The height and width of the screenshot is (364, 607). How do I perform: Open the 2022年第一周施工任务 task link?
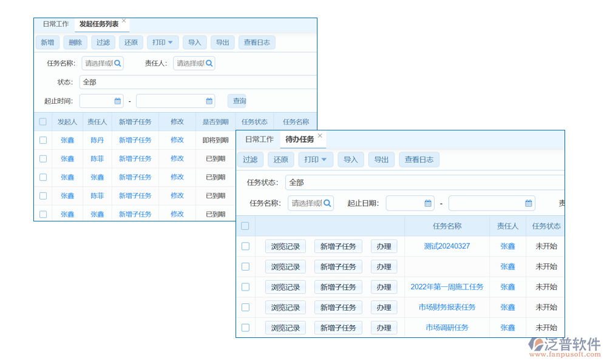click(x=447, y=287)
